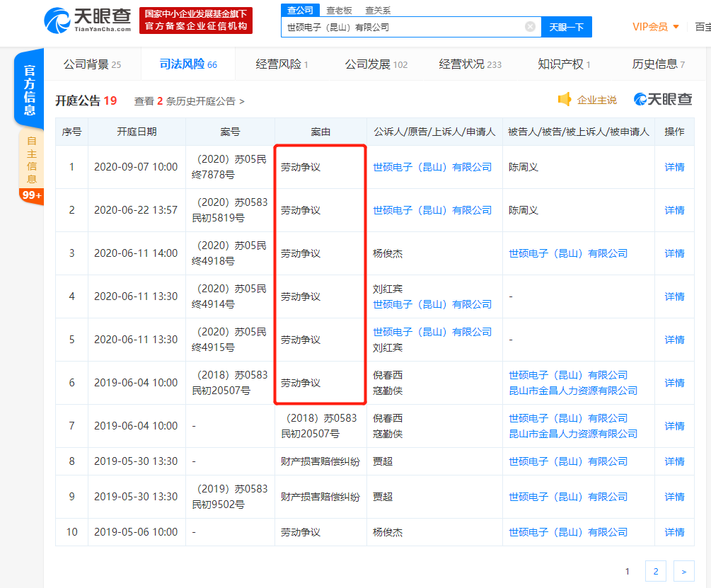Click the 99+ notification badge
This screenshot has height=588, width=711.
(32, 195)
